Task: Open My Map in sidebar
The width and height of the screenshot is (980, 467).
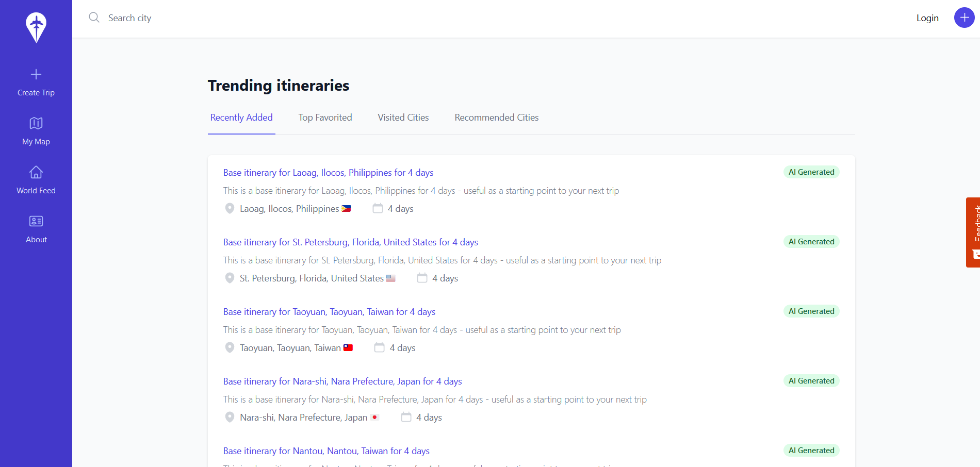Action: [x=36, y=131]
